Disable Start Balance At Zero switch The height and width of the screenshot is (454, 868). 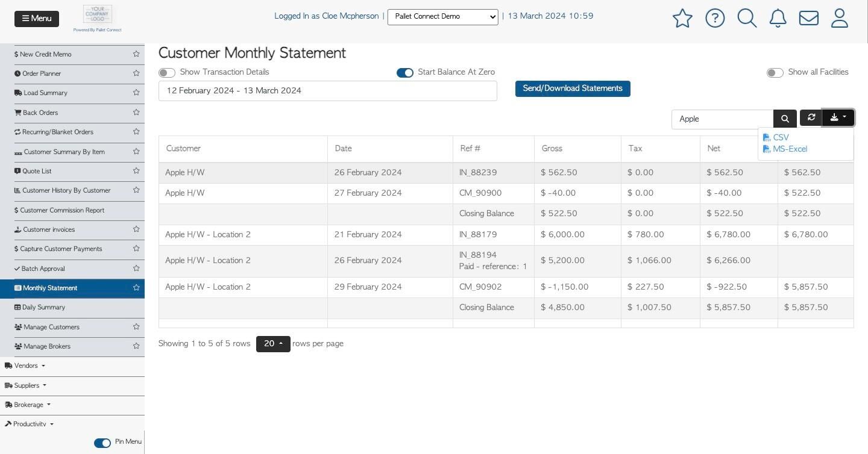pos(405,73)
